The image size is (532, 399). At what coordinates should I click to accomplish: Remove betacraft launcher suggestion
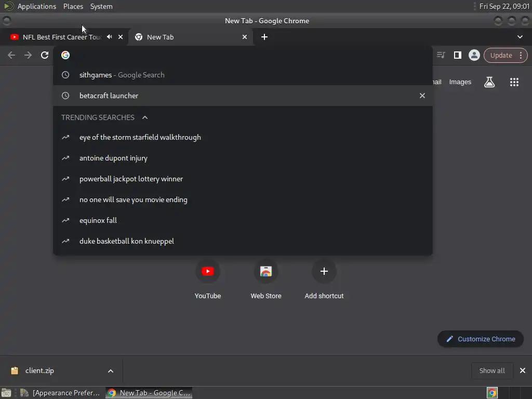pos(422,96)
